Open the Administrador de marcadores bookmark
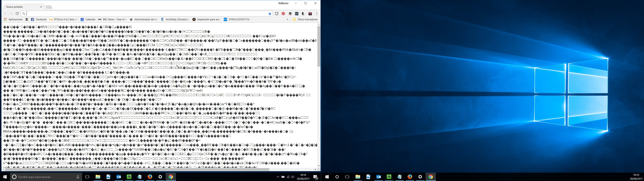This screenshot has width=644, height=181. (144, 19)
